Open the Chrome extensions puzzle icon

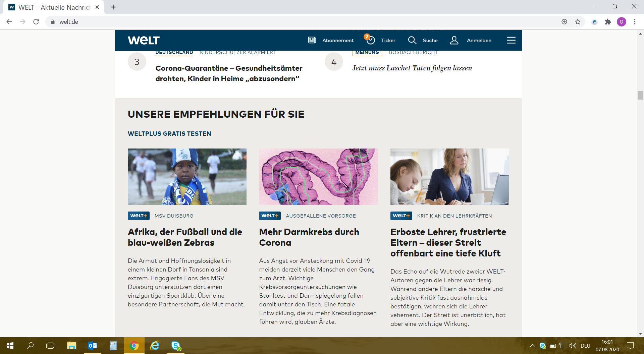click(x=608, y=22)
